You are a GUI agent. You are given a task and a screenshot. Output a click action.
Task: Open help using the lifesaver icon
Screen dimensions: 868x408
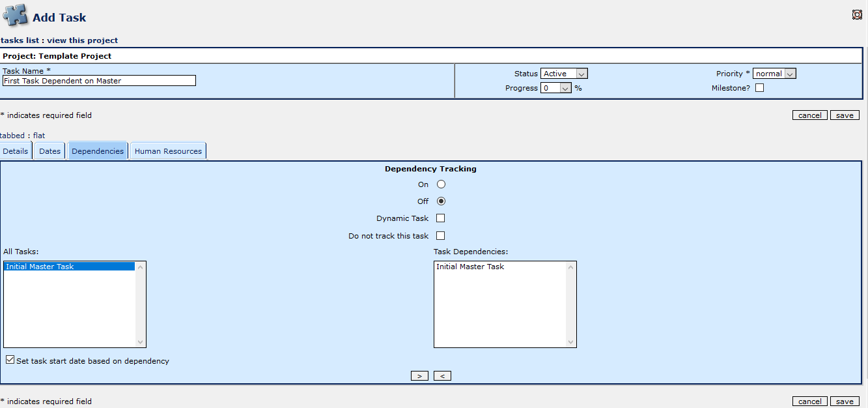857,14
